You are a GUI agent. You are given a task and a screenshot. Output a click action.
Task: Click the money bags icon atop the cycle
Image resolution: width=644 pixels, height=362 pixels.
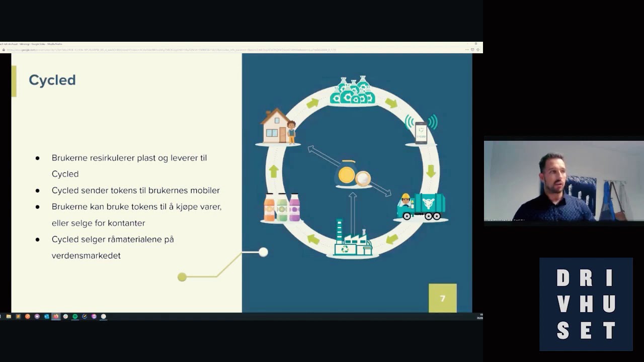[353, 90]
